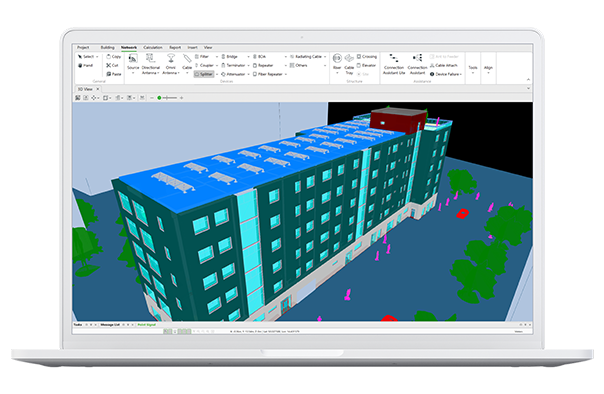Add a Coupler device
The width and height of the screenshot is (604, 394).
(204, 65)
